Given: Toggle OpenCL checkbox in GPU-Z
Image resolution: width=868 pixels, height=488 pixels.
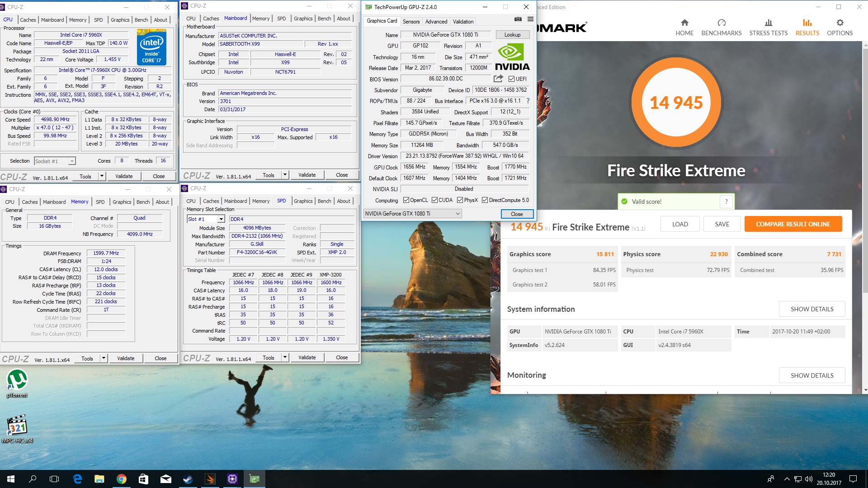Looking at the screenshot, I should [x=406, y=200].
